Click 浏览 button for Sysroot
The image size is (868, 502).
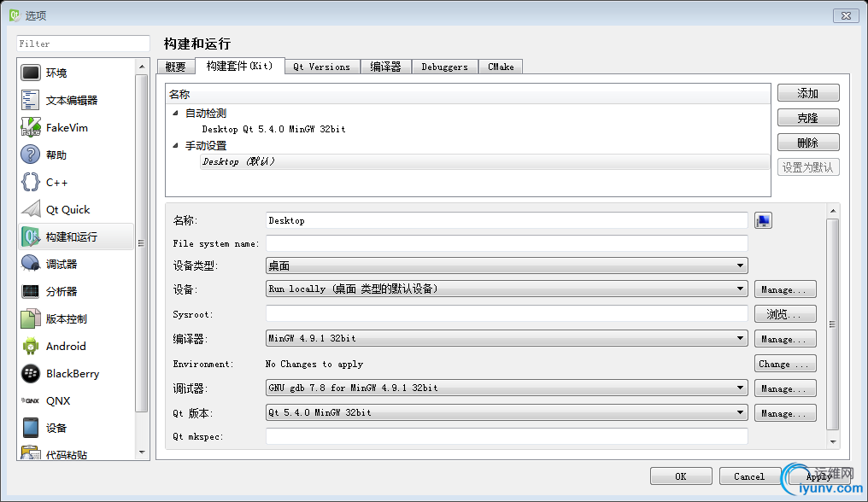click(x=785, y=314)
